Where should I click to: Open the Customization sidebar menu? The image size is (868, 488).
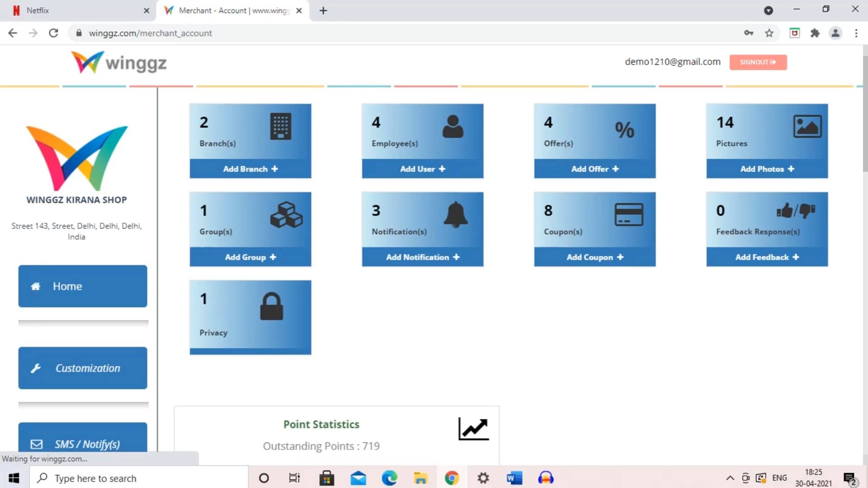click(x=83, y=368)
